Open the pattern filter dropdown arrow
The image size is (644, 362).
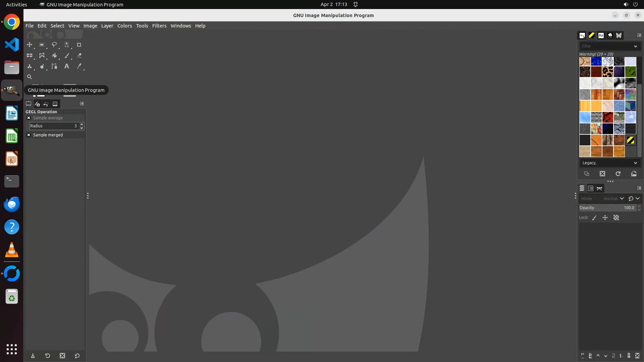635,46
